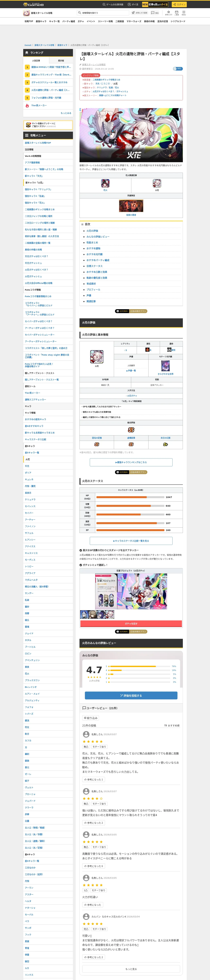Jump to おすすめ遺物 in the table of contents
Image resolution: width=210 pixels, height=980 pixels.
click(93, 248)
